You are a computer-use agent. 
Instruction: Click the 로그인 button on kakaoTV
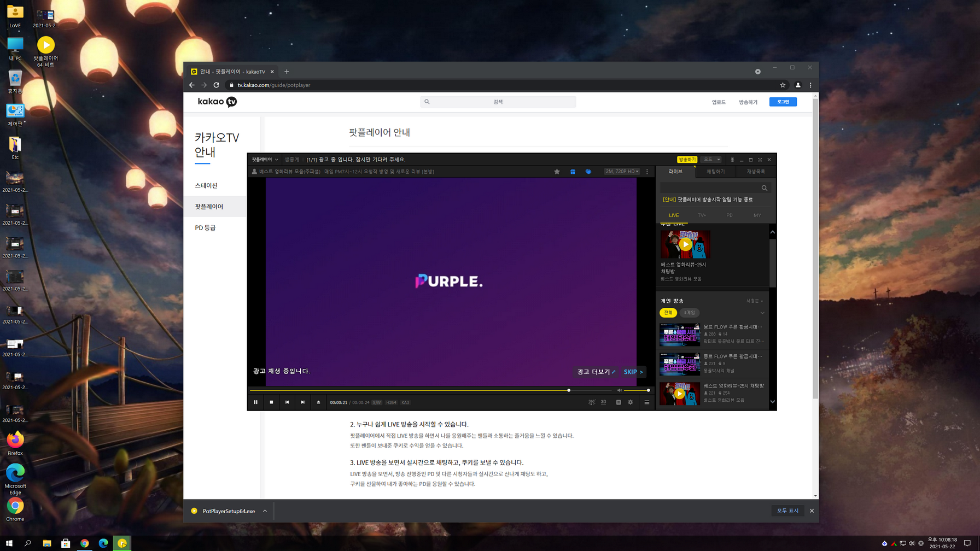(x=783, y=102)
